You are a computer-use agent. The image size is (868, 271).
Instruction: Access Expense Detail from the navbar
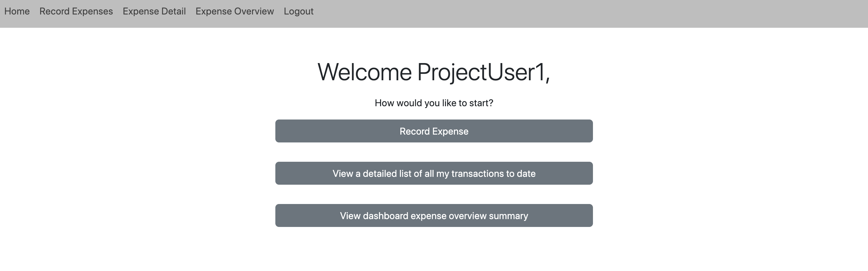tap(154, 11)
